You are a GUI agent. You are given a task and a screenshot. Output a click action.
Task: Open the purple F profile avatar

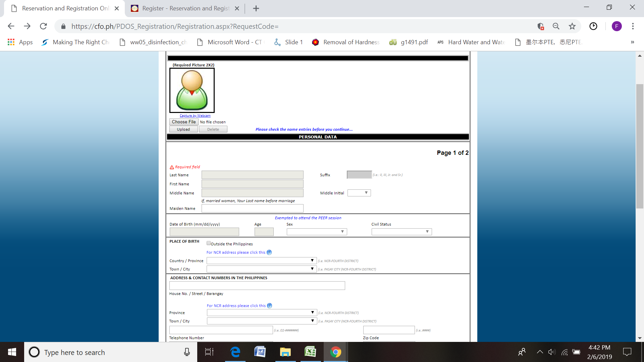[x=616, y=26]
